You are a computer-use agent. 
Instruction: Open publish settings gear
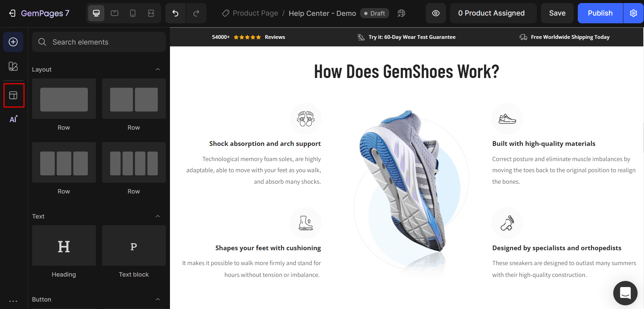click(634, 13)
